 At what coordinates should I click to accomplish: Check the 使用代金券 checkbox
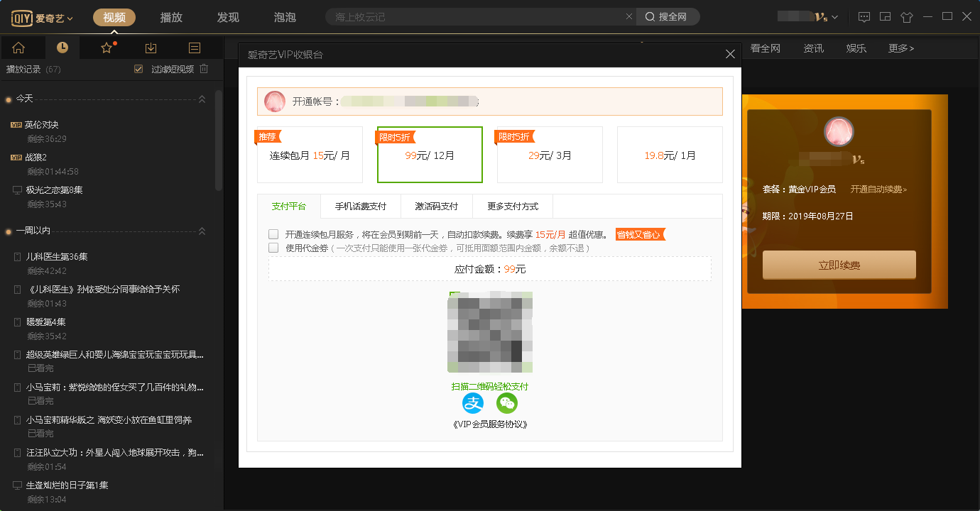coord(273,248)
